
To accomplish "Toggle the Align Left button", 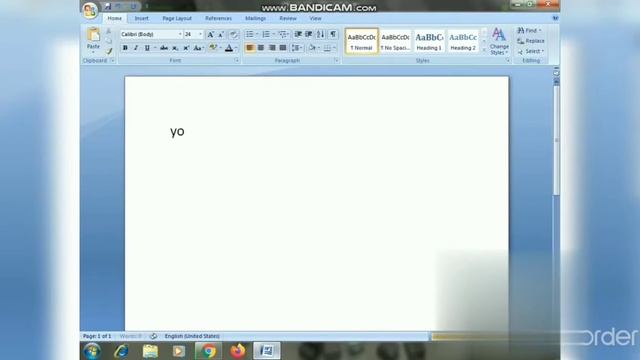I will point(250,48).
